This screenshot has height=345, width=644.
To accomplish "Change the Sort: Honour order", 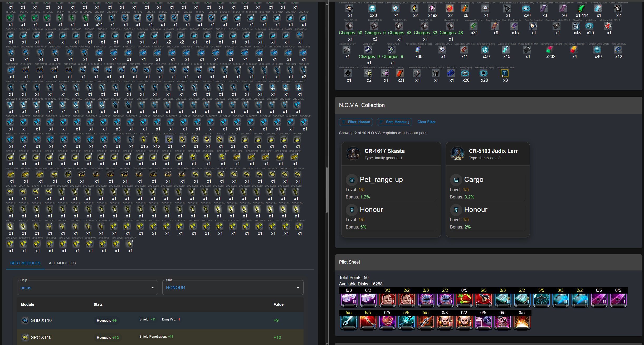I will 394,122.
